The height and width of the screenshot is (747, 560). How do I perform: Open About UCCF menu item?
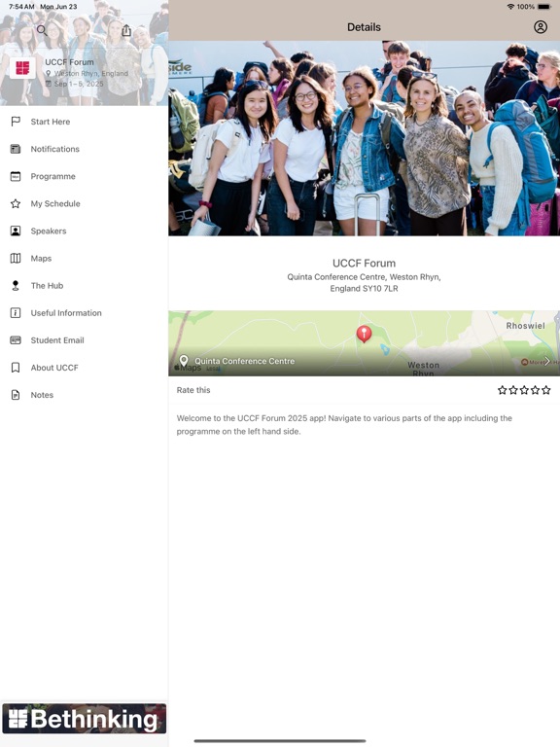tap(84, 368)
